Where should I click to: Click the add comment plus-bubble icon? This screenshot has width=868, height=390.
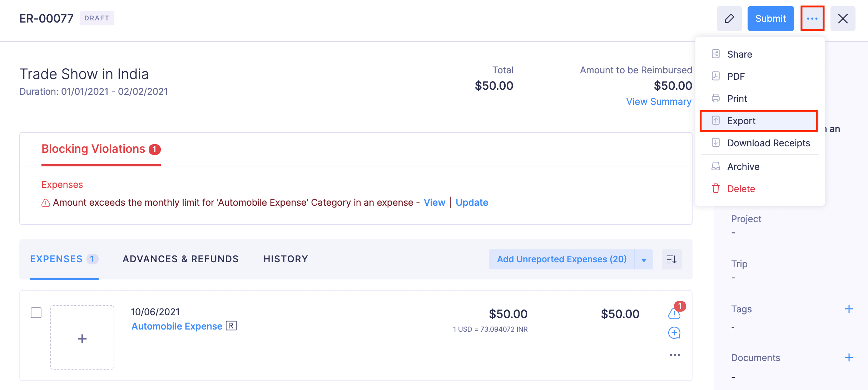(x=674, y=333)
